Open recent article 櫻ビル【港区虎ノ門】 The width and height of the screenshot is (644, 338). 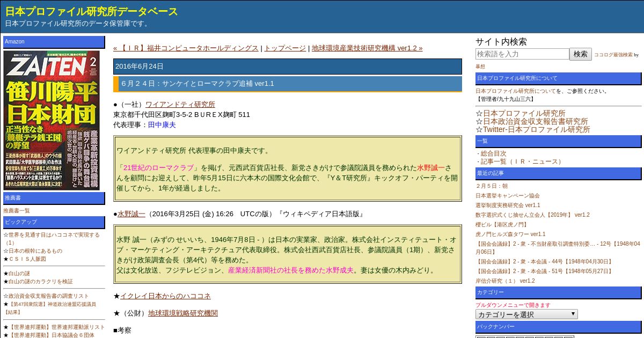501,225
